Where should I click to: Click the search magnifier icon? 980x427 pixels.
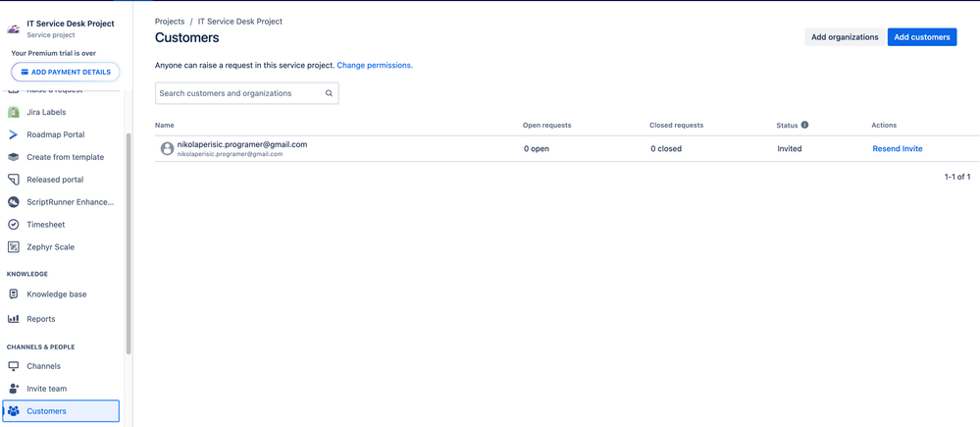(329, 93)
